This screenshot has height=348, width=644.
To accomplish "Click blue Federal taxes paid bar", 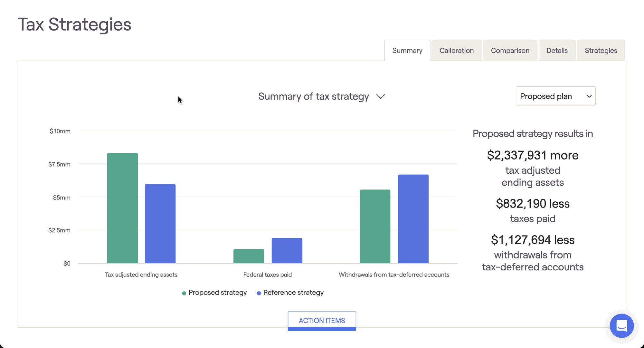I will pyautogui.click(x=287, y=251).
